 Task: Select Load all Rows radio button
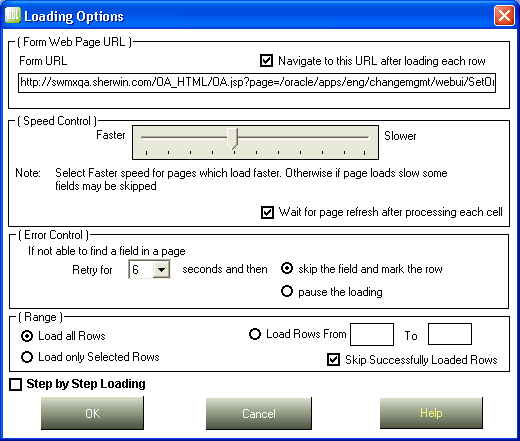(x=27, y=336)
